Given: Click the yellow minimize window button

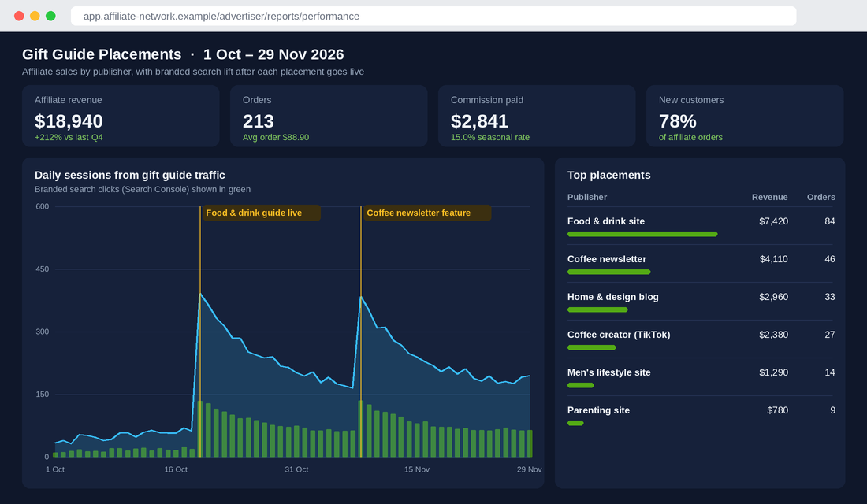Looking at the screenshot, I should (x=35, y=16).
